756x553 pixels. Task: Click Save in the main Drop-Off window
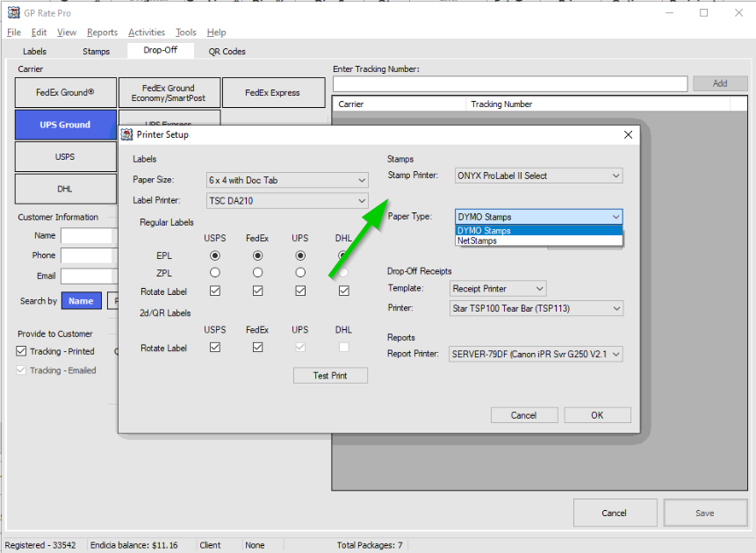[x=705, y=513]
